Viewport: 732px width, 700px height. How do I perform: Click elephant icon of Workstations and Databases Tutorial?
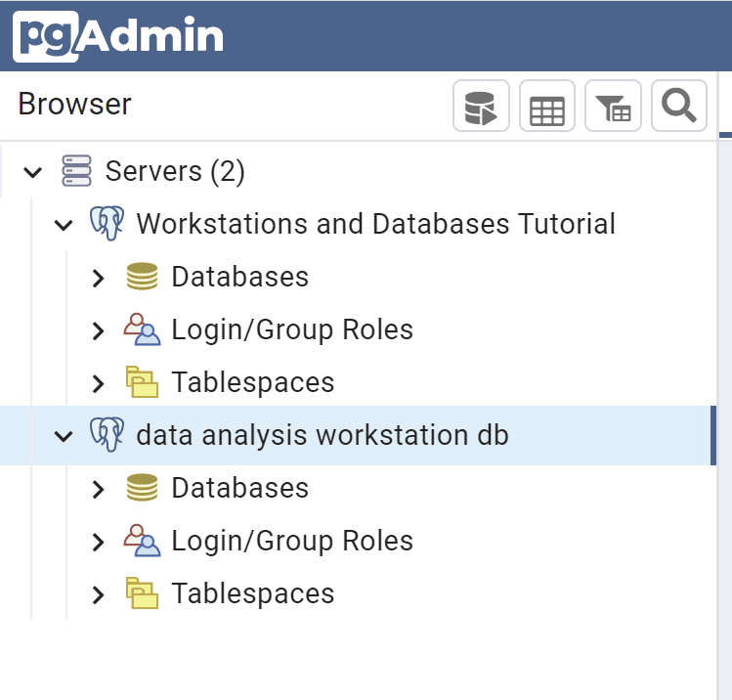(107, 224)
